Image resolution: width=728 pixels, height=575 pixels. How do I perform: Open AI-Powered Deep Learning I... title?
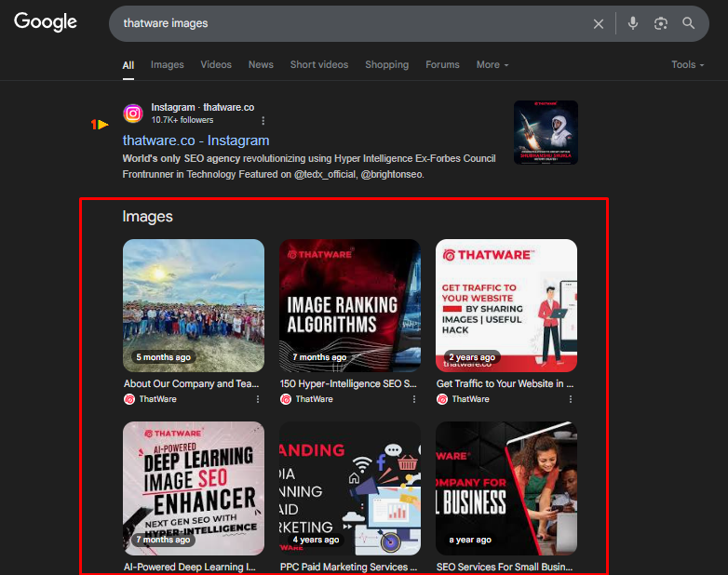click(x=189, y=567)
